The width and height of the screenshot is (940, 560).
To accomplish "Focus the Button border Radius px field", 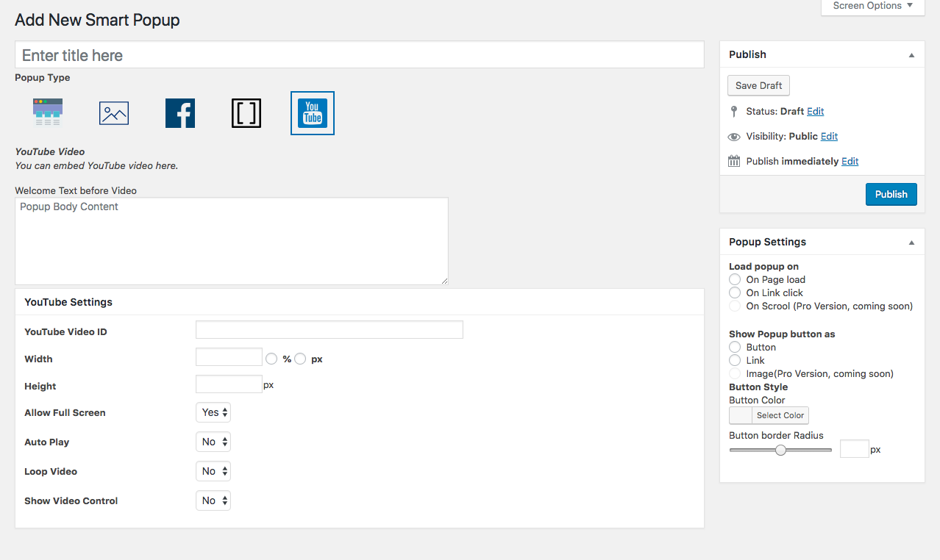I will pos(855,449).
